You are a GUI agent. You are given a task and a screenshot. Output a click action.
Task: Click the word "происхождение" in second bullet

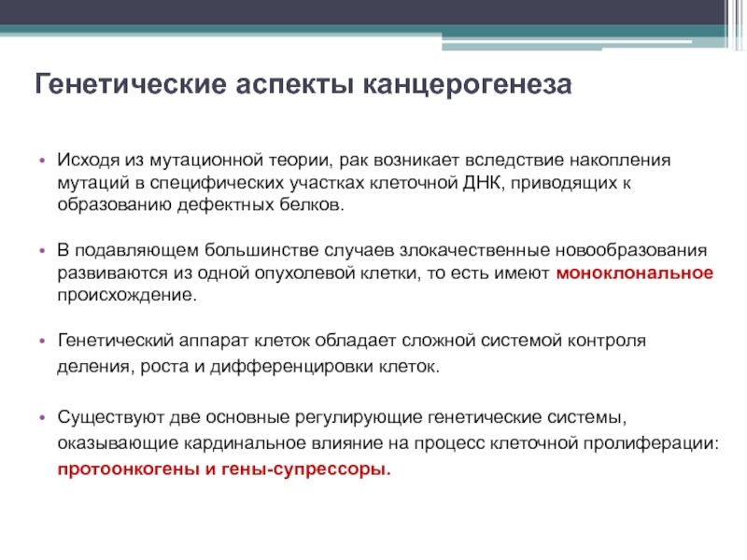(127, 296)
